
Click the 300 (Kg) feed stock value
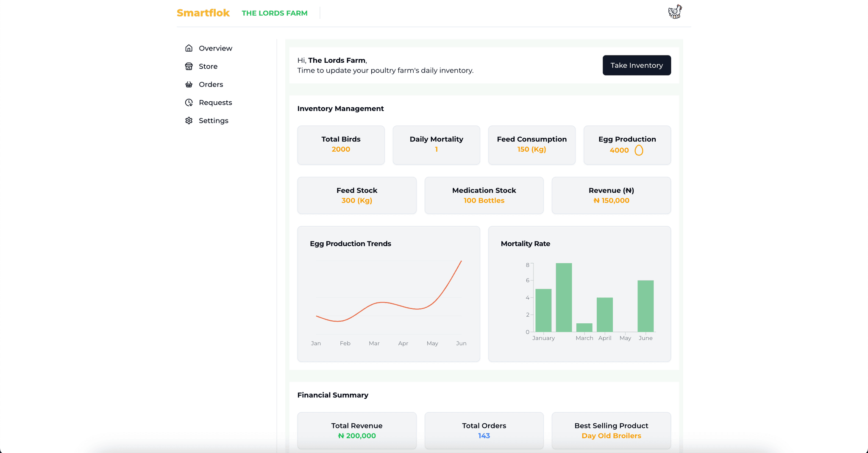[x=357, y=200]
